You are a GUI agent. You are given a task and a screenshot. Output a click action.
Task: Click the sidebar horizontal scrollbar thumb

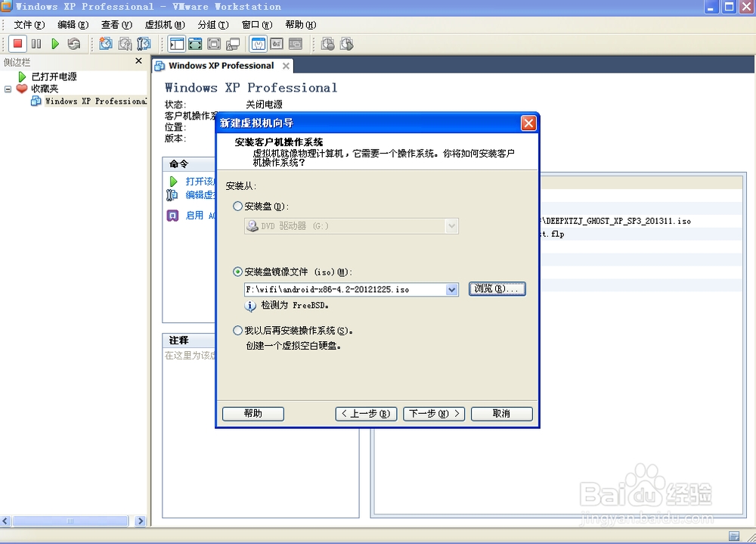[x=70, y=521]
